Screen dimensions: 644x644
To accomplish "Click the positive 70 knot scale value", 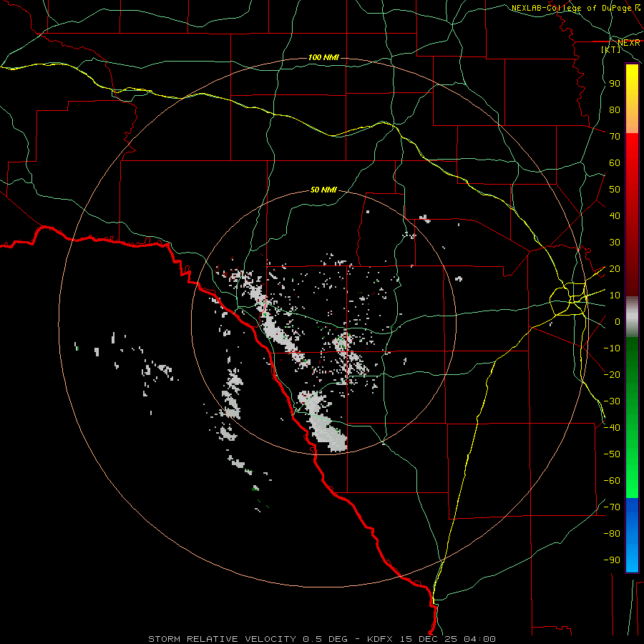I will (615, 137).
